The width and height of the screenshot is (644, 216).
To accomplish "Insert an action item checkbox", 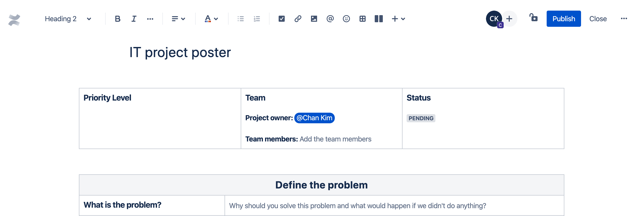I will [281, 19].
